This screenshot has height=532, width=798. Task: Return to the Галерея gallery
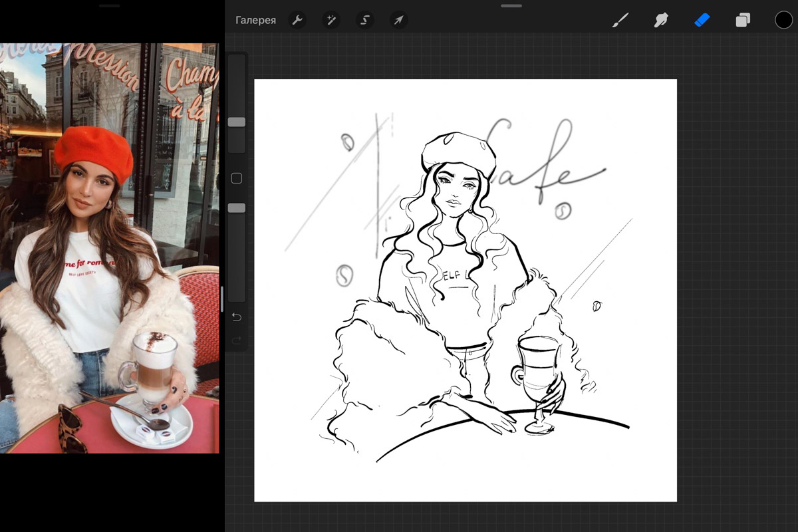[255, 20]
